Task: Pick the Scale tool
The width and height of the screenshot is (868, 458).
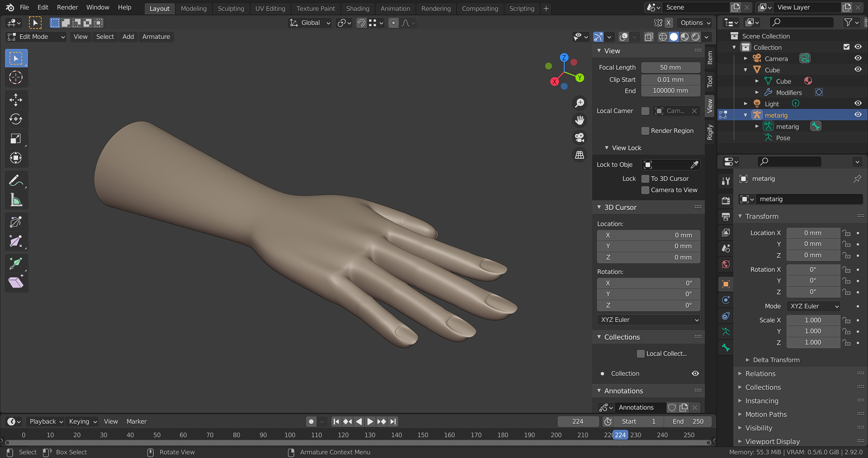Action: 16,138
